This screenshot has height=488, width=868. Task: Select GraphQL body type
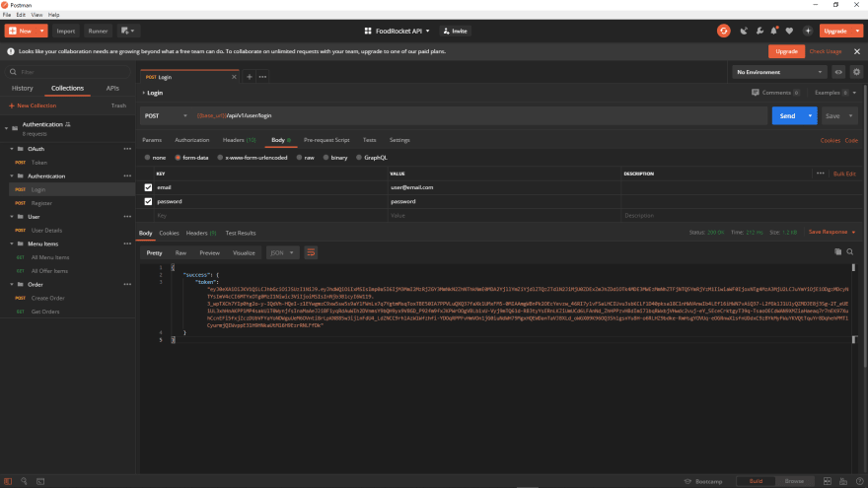(359, 158)
